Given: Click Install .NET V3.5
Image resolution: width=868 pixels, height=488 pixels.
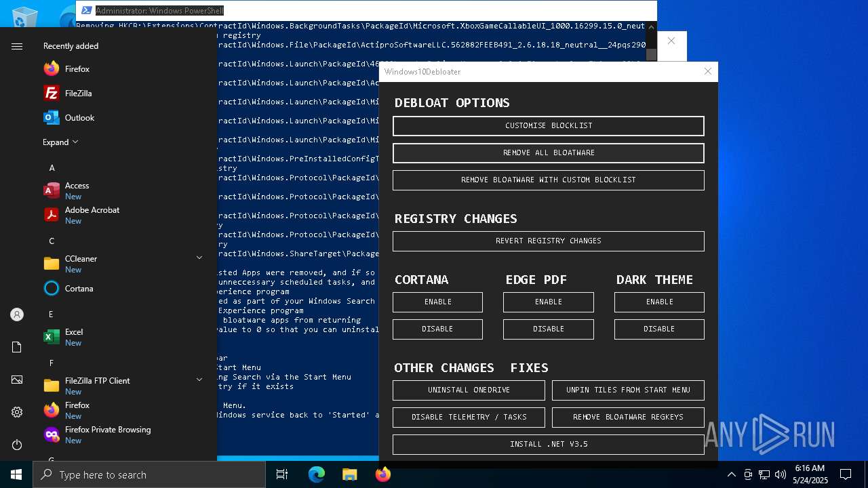Looking at the screenshot, I should point(548,445).
